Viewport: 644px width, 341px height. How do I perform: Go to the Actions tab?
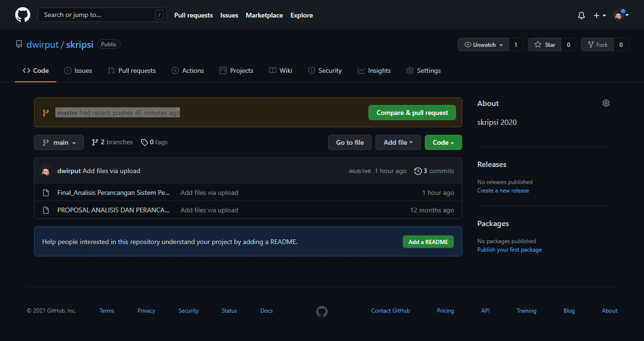[x=188, y=70]
